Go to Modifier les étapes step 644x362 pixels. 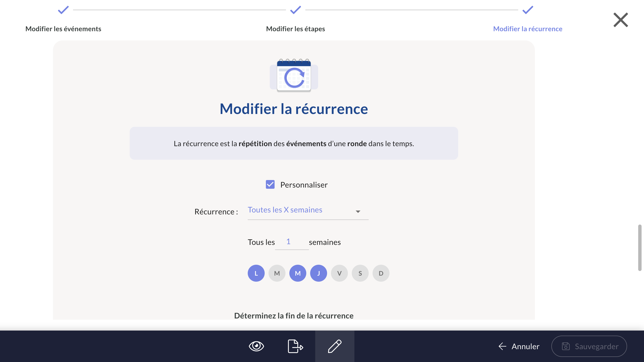295,29
